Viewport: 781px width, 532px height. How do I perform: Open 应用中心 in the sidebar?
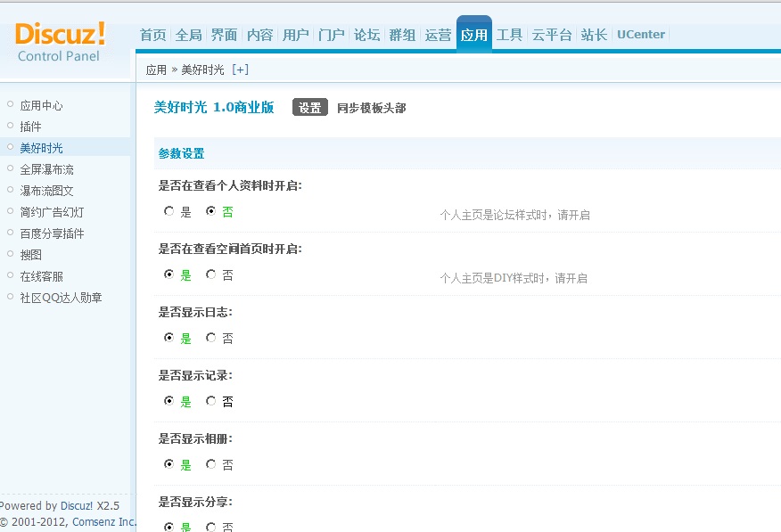click(x=41, y=105)
